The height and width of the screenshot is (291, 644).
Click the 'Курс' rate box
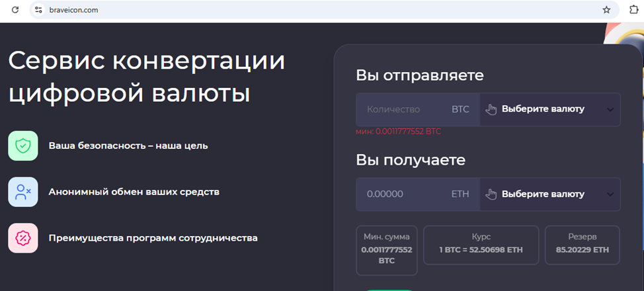point(481,245)
